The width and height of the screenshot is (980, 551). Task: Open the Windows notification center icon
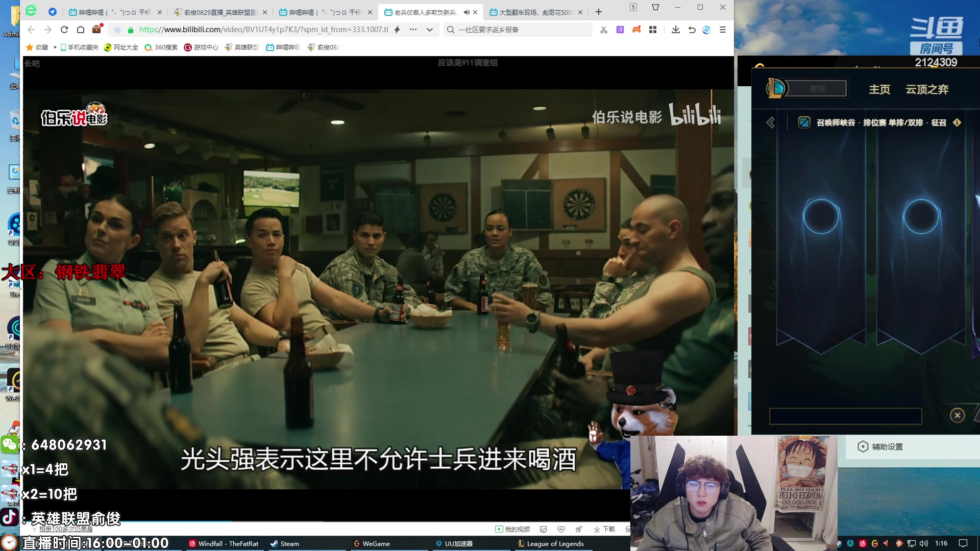coord(963,543)
